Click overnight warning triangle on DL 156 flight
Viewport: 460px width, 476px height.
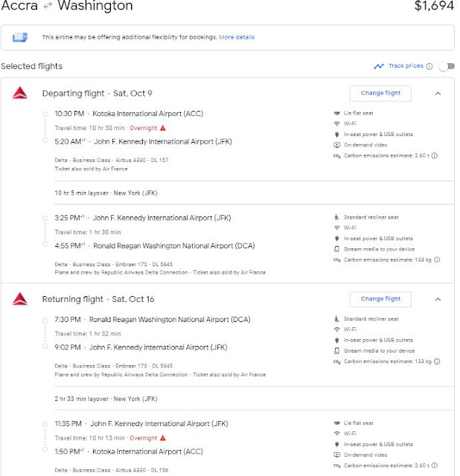163,438
